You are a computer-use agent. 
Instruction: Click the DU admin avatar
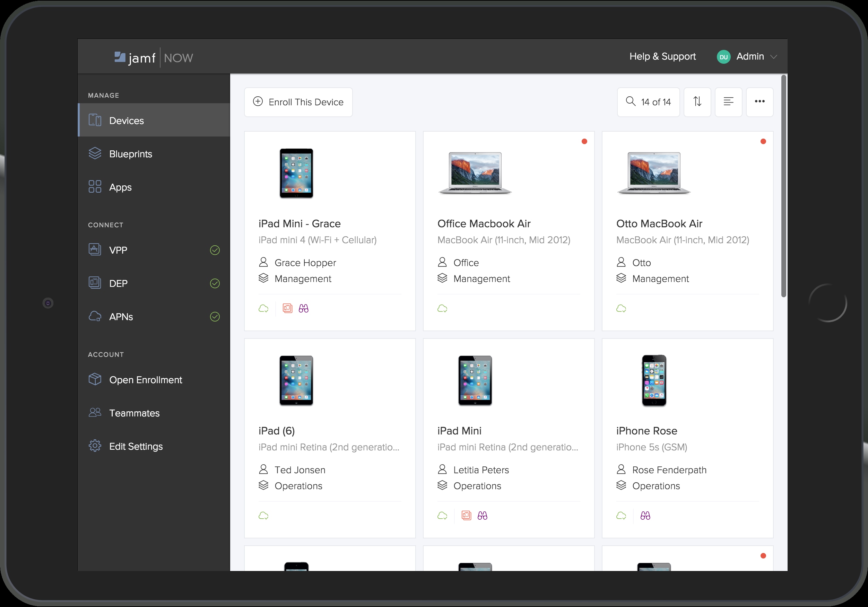coord(723,57)
